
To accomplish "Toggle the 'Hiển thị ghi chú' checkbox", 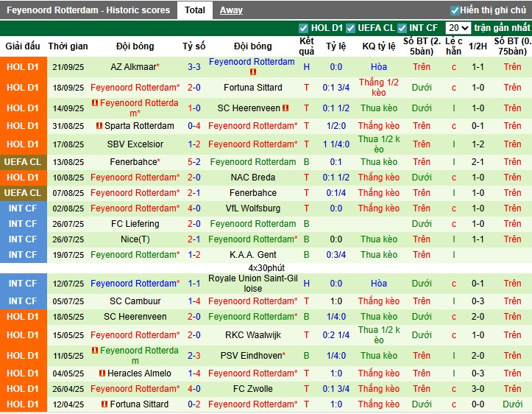I will click(x=455, y=10).
